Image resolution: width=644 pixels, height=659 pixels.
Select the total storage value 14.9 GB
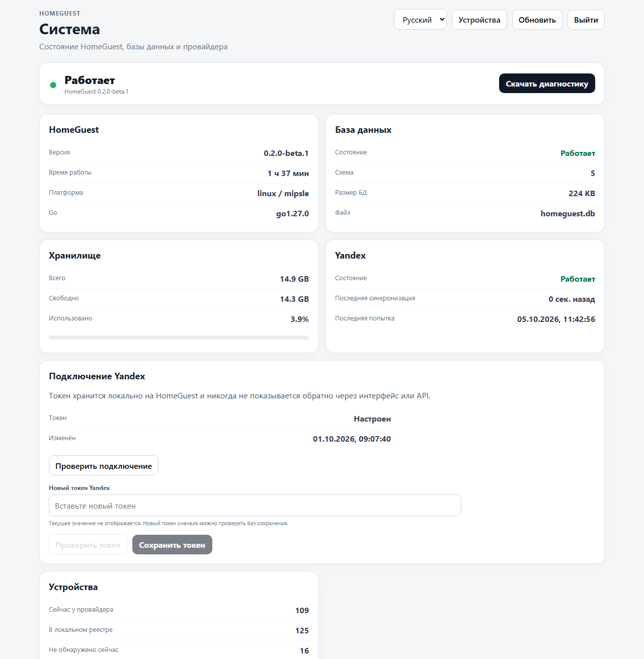tap(294, 279)
